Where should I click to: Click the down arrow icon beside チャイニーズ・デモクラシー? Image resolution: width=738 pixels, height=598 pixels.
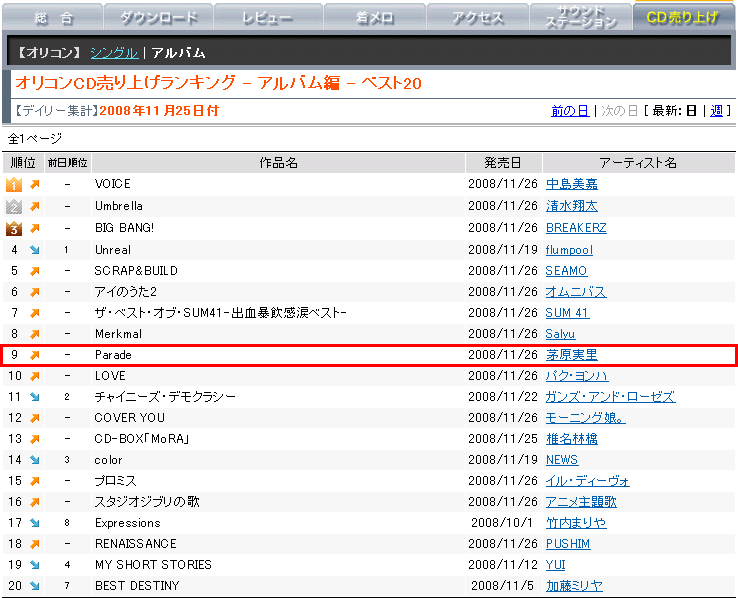[35, 397]
